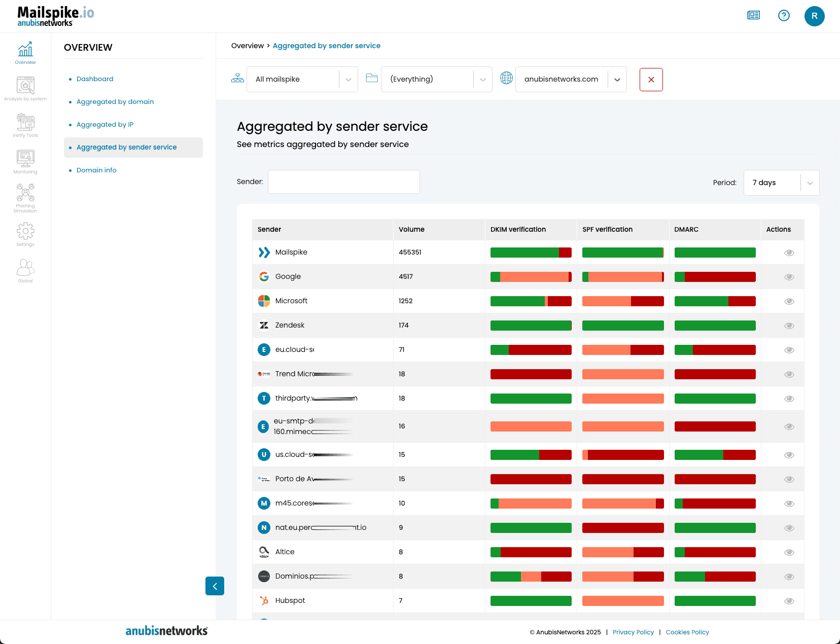840x644 pixels.
Task: Open Aggregated by domain menu item
Action: point(115,102)
